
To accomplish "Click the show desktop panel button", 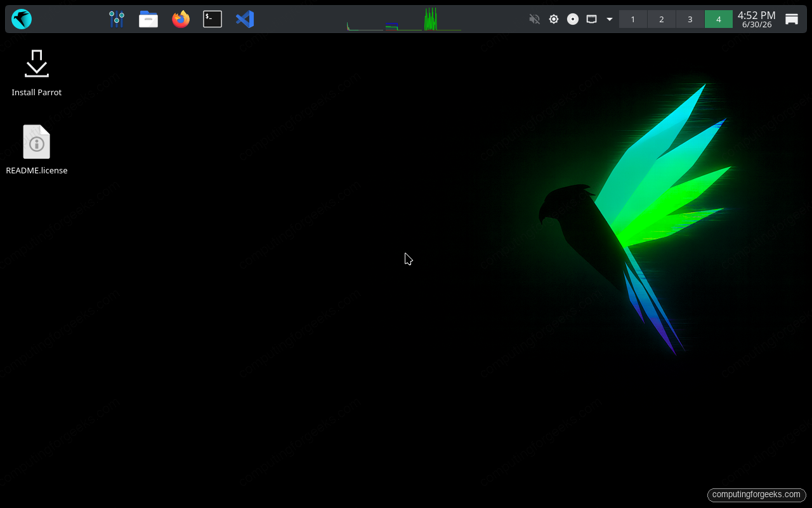I will [x=792, y=19].
